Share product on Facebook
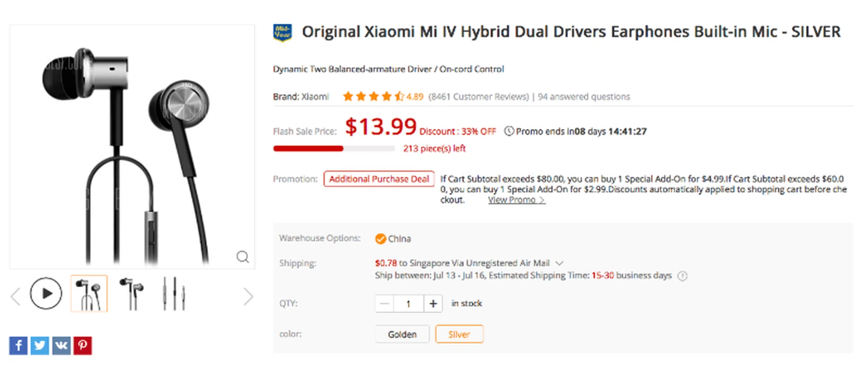Viewport: 868px width, 368px height. click(18, 346)
